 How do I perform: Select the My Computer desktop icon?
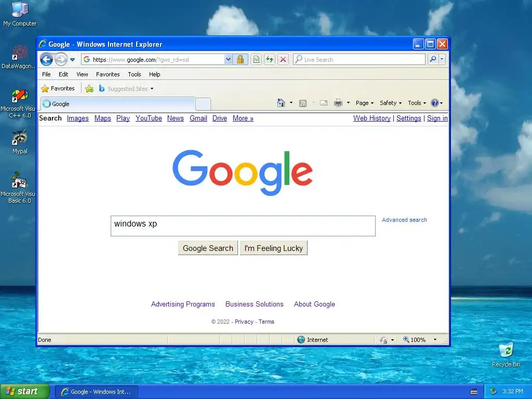tap(20, 14)
